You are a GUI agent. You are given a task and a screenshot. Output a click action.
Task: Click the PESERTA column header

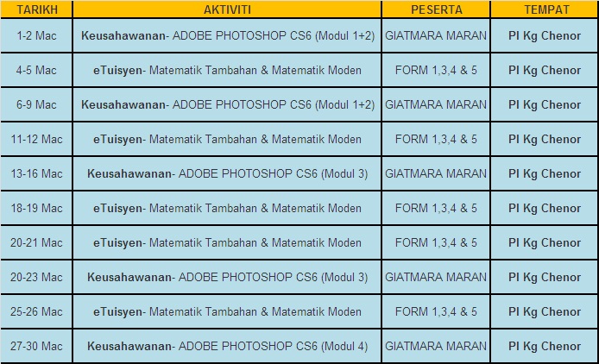pyautogui.click(x=435, y=9)
